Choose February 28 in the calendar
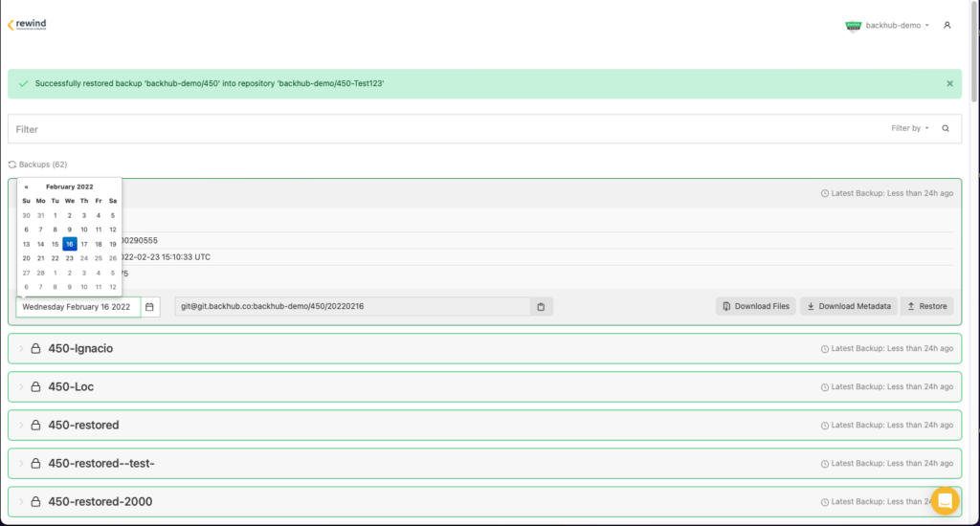 point(40,273)
